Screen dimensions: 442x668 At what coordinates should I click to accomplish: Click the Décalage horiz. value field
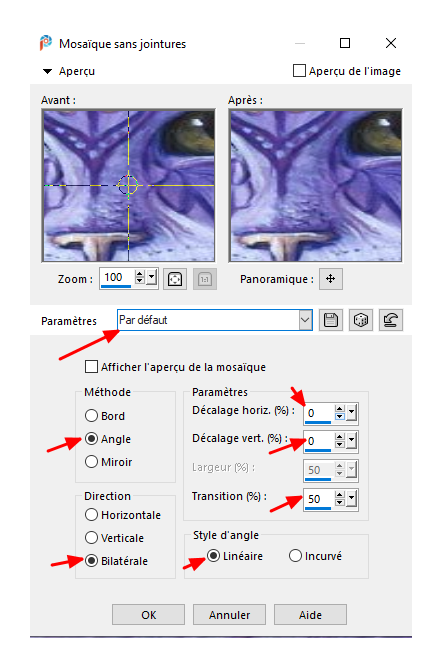[x=319, y=413]
